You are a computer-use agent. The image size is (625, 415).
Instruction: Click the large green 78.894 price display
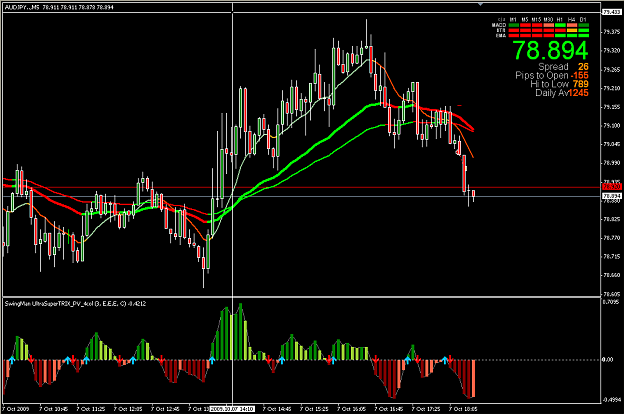point(550,51)
